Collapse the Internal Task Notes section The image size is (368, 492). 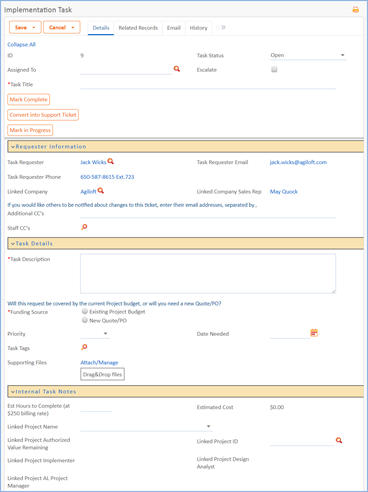pos(13,392)
